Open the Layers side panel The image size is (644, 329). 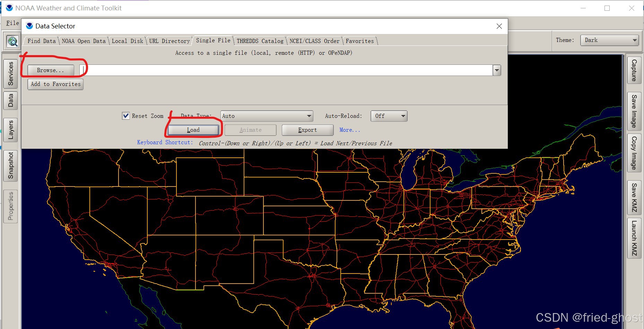pos(11,130)
